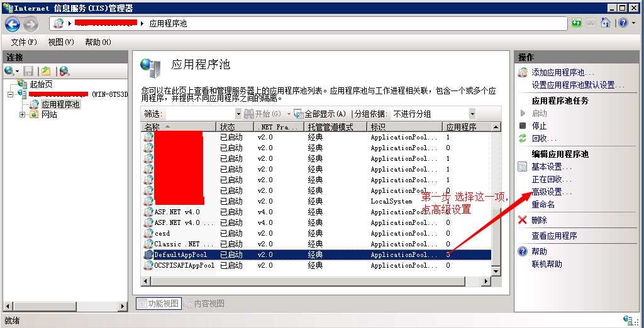Collapse the server tree node

[10, 94]
